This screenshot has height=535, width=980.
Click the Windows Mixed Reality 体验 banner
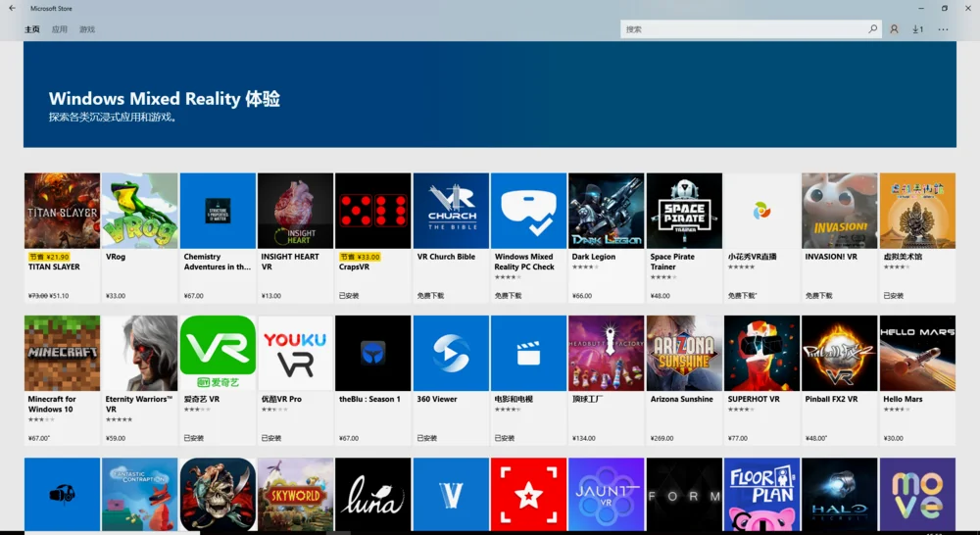tap(489, 94)
